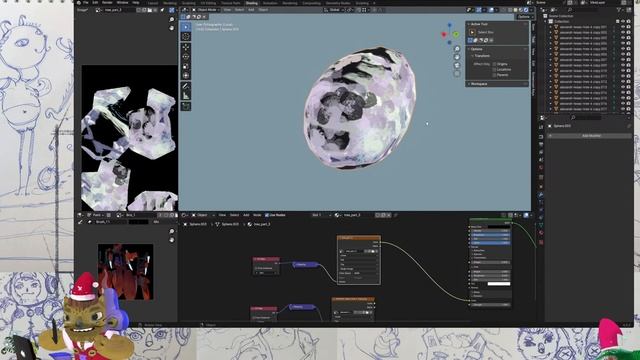Open the File menu
This screenshot has height=360, width=640.
[86, 2]
